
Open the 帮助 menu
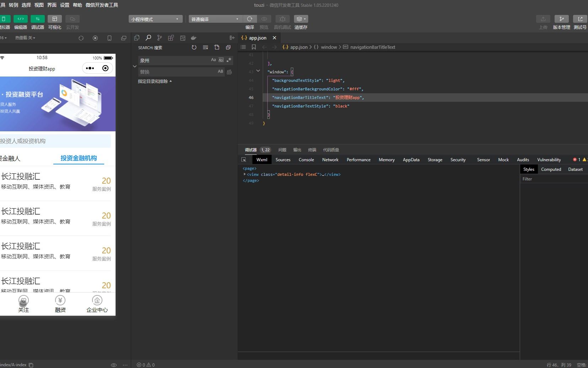[x=77, y=5]
